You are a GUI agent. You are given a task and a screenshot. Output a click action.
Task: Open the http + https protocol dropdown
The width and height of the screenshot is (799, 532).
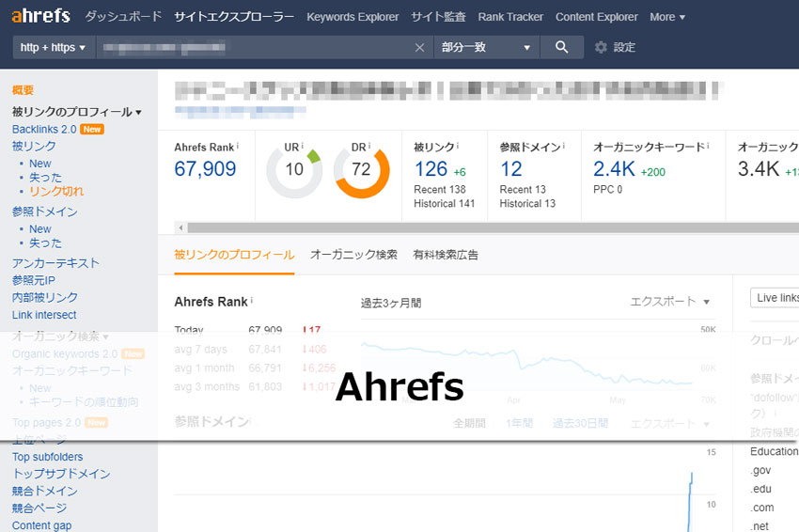point(53,47)
